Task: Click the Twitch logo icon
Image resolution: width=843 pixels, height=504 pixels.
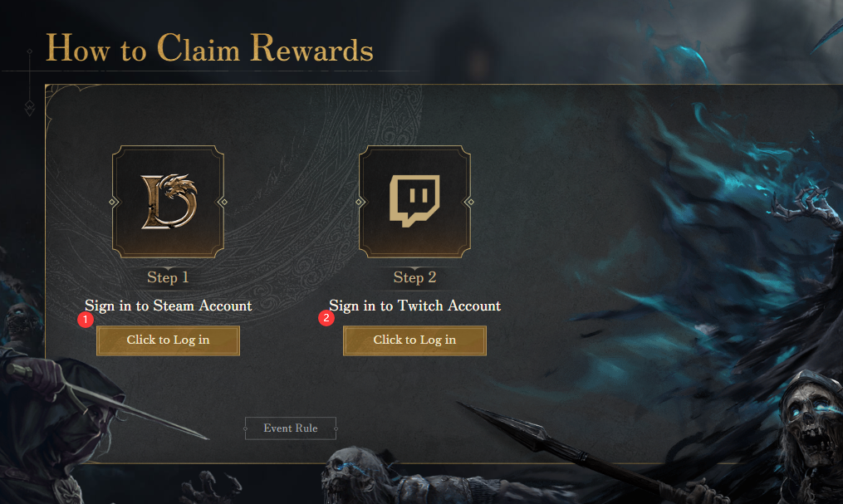Action: pyautogui.click(x=414, y=201)
